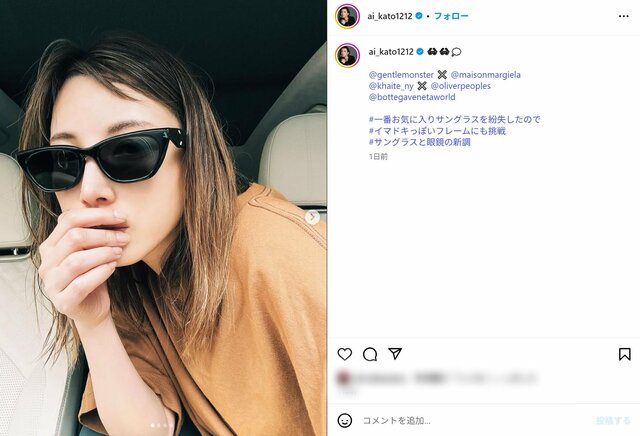Go to next photo with carousel arrow
The image size is (640, 436).
(x=312, y=217)
